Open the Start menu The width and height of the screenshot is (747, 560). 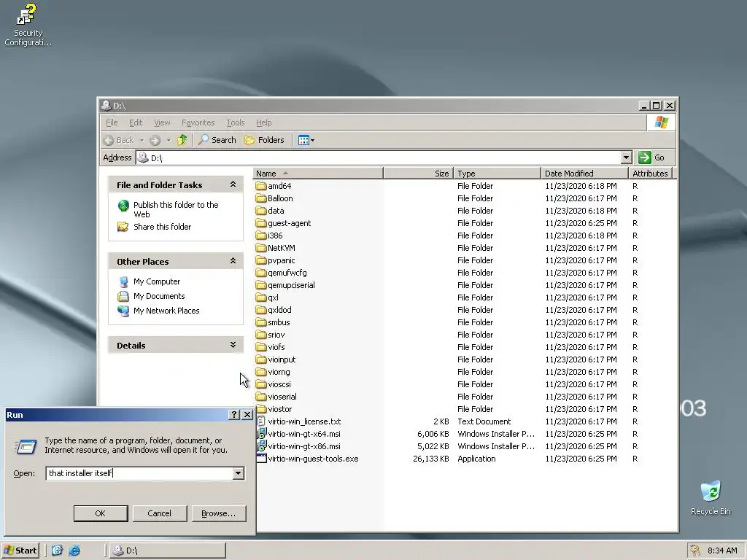point(20,551)
